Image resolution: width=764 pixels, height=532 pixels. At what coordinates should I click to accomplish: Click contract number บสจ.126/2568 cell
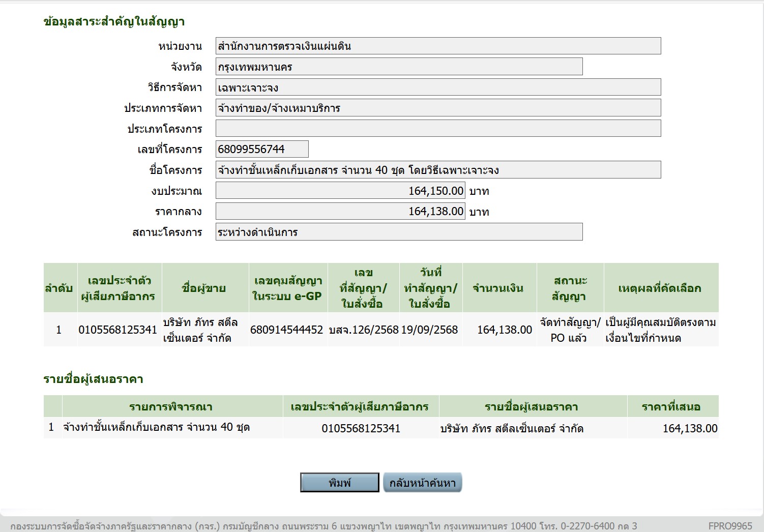click(364, 330)
